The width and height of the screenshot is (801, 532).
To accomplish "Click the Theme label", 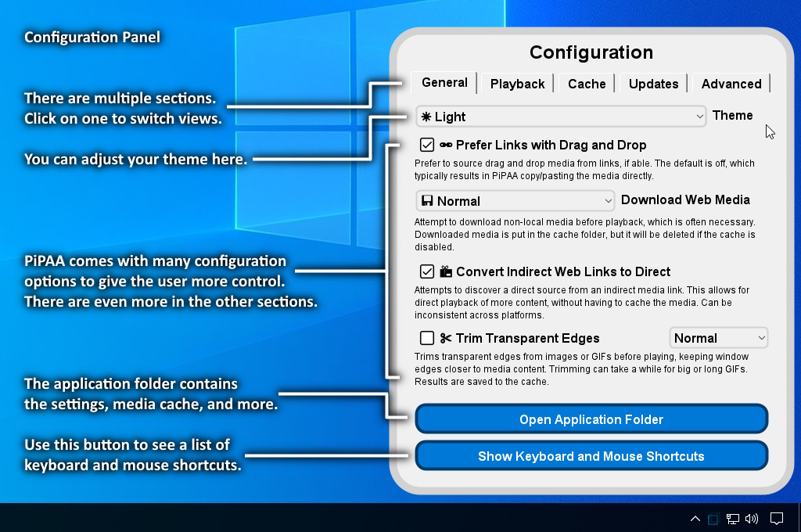I will 732,116.
